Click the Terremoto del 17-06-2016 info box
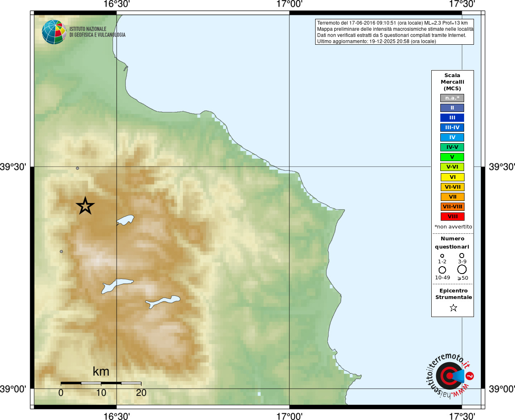Viewport: 515px width, 420px height. tap(394, 32)
